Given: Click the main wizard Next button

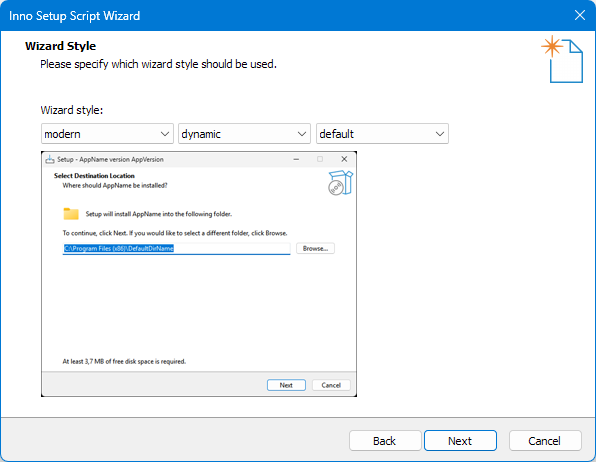Looking at the screenshot, I should pyautogui.click(x=460, y=441).
